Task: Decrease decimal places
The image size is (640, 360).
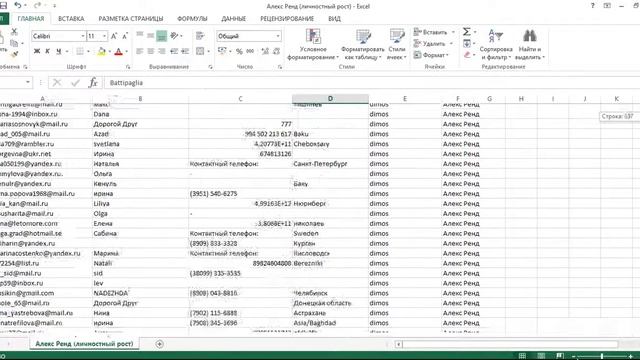Action: pyautogui.click(x=276, y=51)
